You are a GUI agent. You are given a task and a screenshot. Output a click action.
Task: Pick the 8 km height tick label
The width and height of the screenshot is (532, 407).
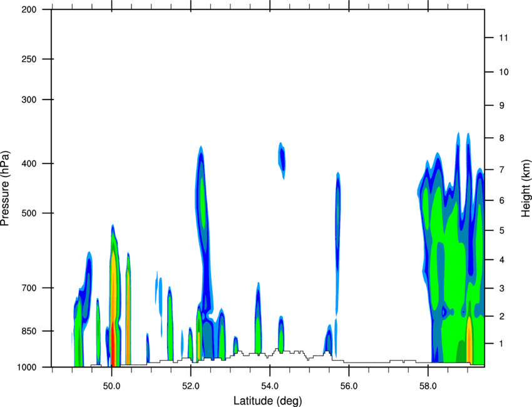[x=502, y=138]
